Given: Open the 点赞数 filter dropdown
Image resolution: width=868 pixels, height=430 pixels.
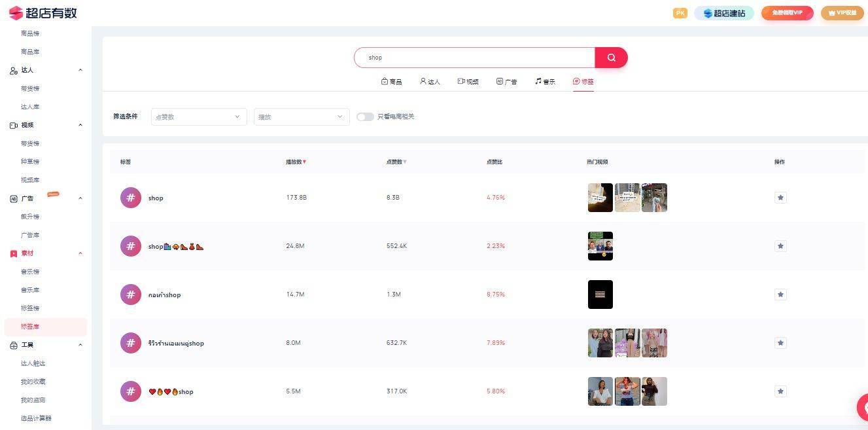Looking at the screenshot, I should point(198,116).
